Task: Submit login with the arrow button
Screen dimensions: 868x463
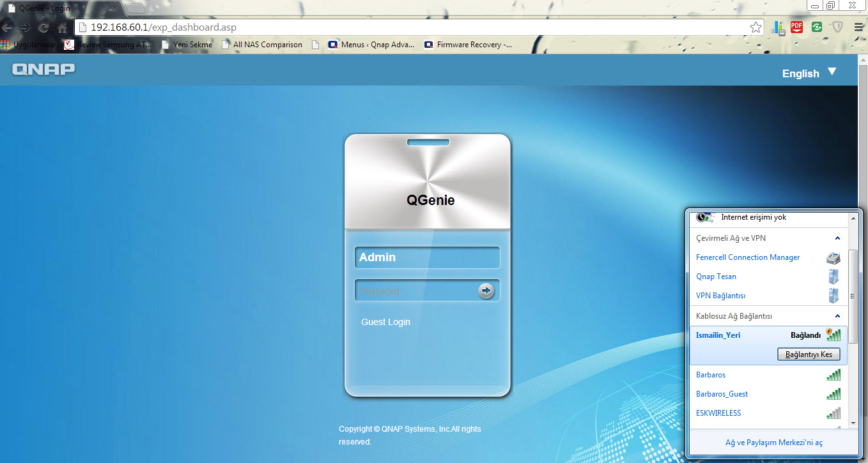Action: (x=486, y=291)
